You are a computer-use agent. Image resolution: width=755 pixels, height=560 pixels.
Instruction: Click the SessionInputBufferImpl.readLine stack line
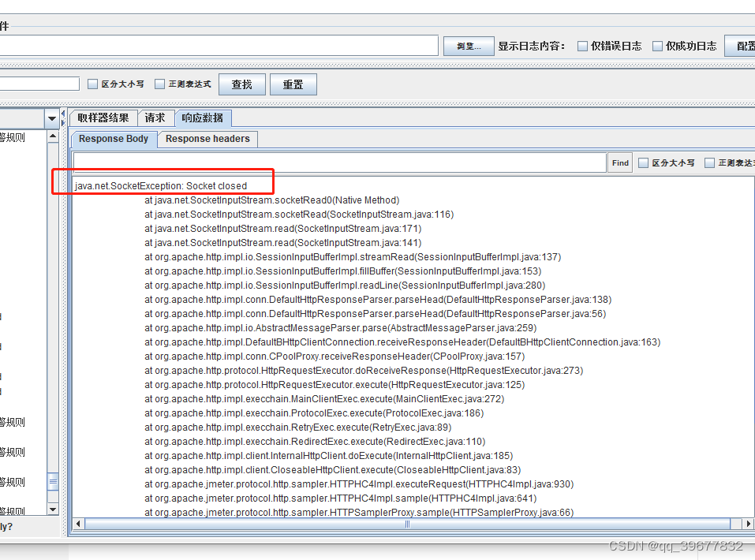(x=345, y=286)
